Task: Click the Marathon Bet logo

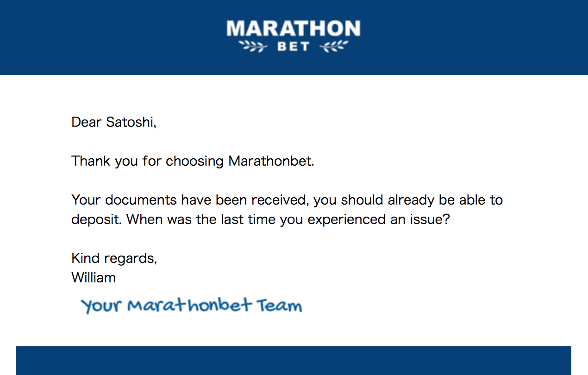Action: coord(294,36)
